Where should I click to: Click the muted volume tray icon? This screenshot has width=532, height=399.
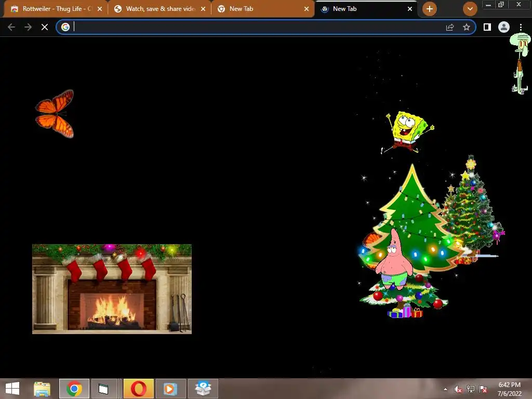click(x=458, y=389)
